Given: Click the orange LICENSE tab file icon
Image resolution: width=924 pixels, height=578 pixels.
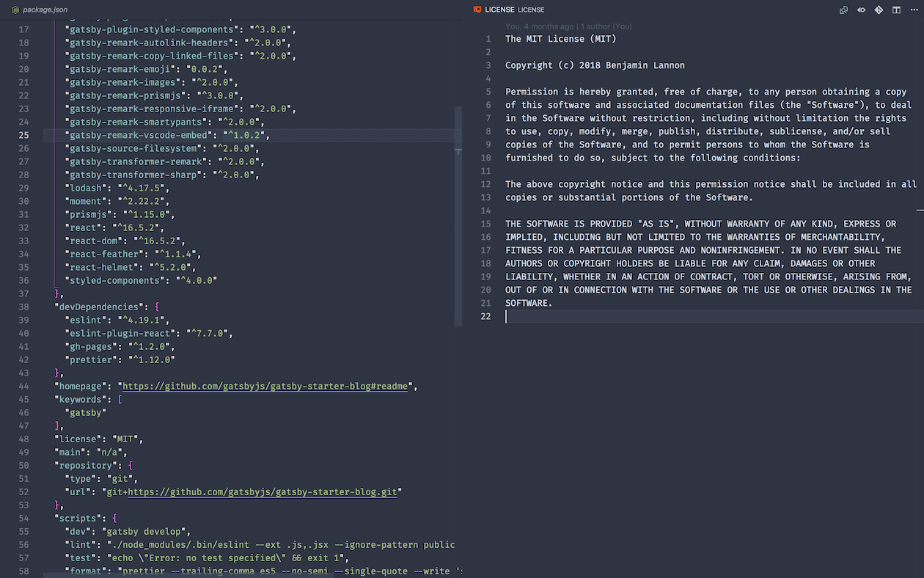Looking at the screenshot, I should (x=477, y=10).
